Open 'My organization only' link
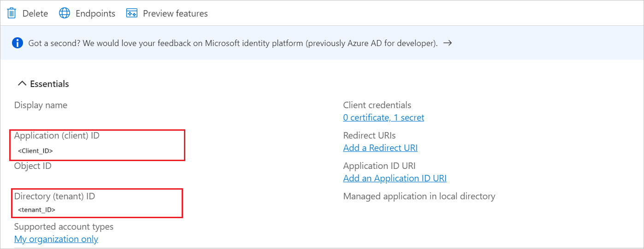Screen dimensions: 644x249 pyautogui.click(x=56, y=239)
